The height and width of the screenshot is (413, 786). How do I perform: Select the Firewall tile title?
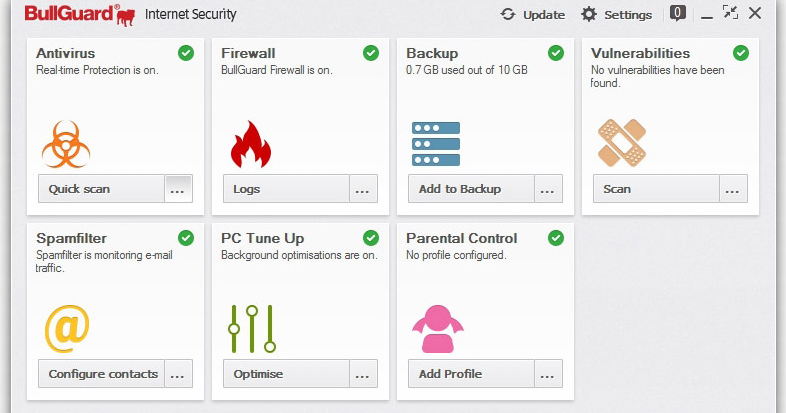(x=248, y=53)
